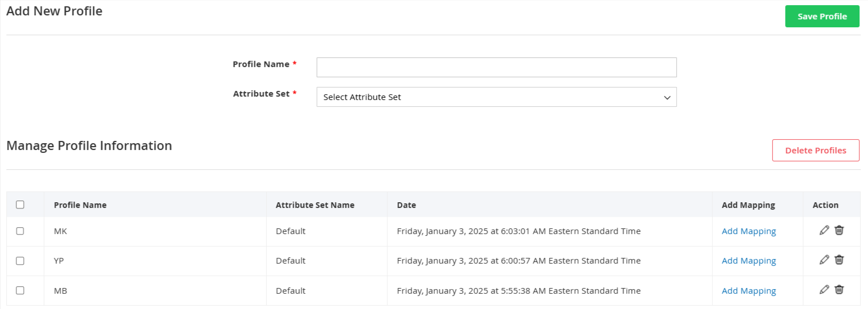Tick the checkbox for MB profile
868x309 pixels.
[20, 290]
